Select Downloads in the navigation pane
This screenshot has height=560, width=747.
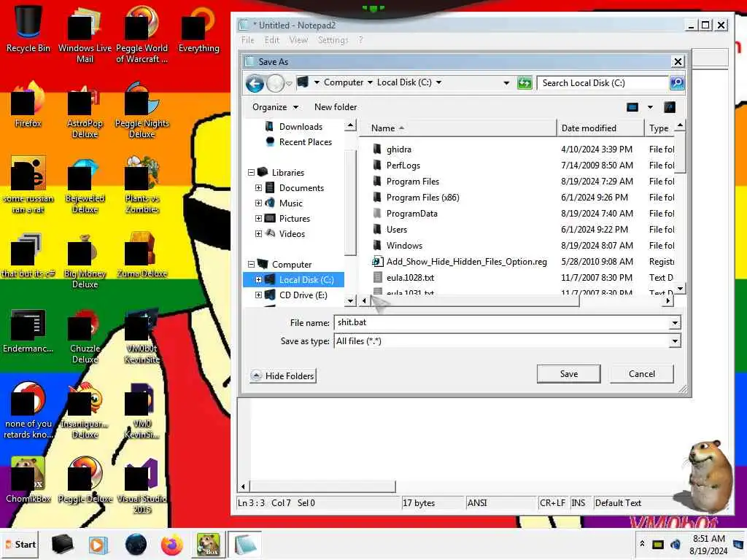(x=301, y=127)
